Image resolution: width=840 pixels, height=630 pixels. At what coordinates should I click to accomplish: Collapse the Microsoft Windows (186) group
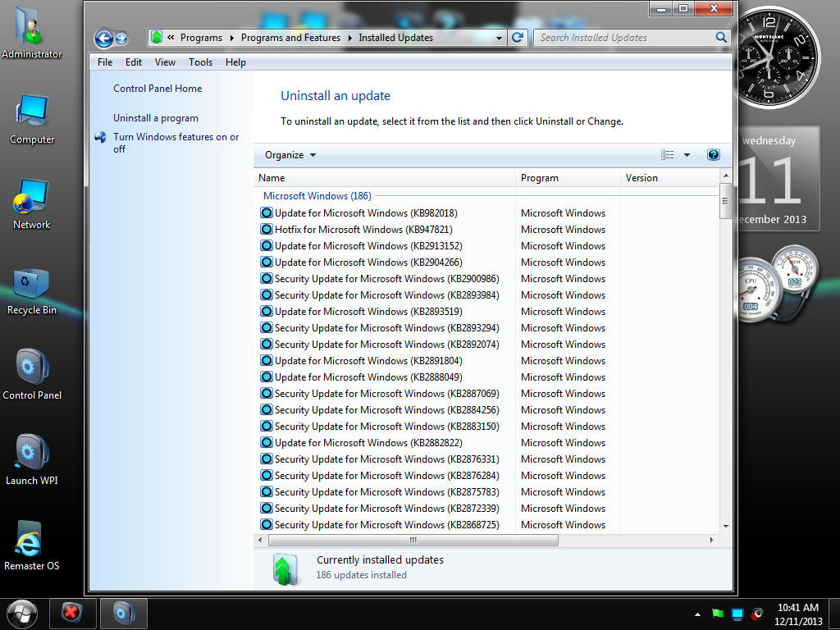(317, 196)
